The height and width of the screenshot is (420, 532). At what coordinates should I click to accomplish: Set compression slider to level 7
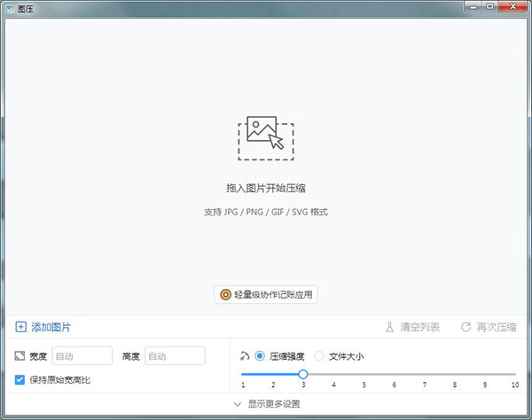(x=424, y=374)
